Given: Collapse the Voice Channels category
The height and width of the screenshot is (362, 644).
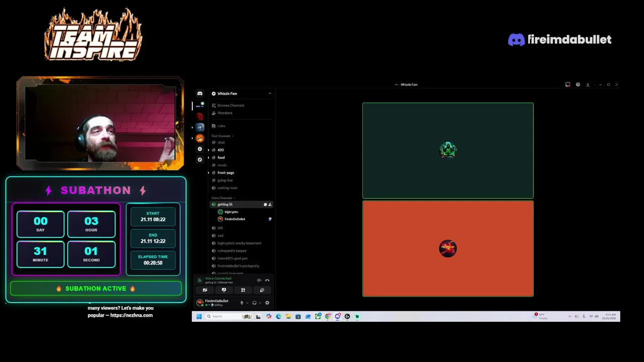Looking at the screenshot, I should coord(223,198).
